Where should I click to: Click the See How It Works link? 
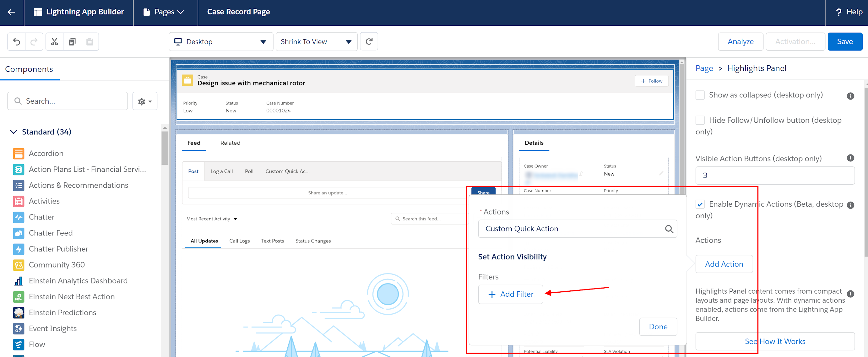[x=775, y=341]
